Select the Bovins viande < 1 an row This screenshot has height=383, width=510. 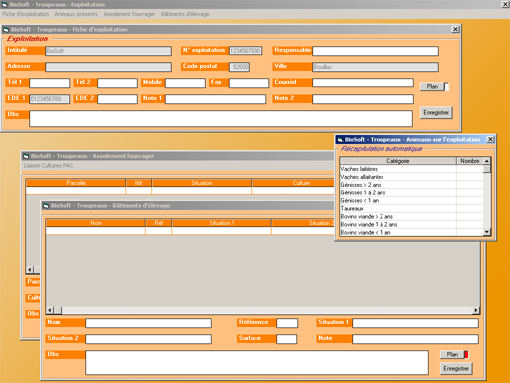click(411, 233)
